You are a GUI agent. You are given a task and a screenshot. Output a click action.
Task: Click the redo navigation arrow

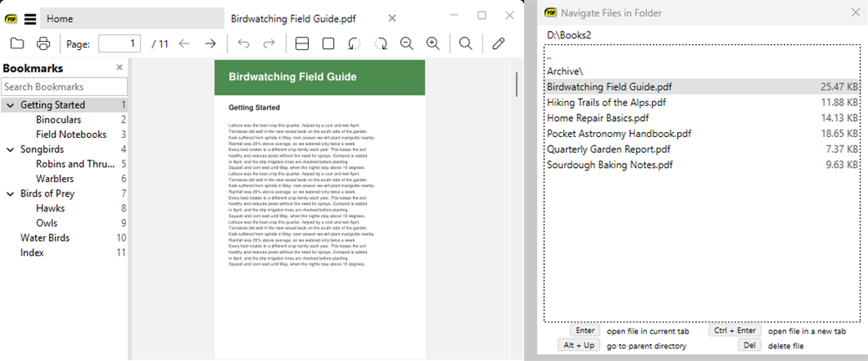[x=269, y=43]
